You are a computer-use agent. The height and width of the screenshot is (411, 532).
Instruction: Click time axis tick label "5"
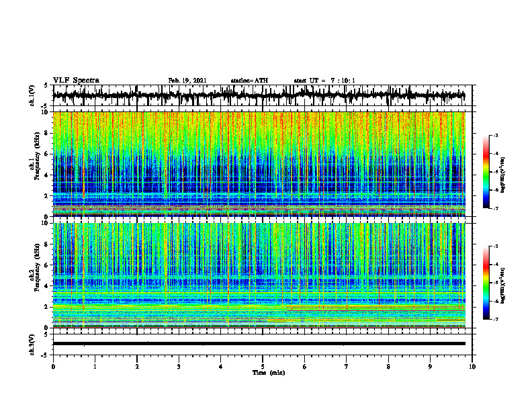(x=263, y=367)
